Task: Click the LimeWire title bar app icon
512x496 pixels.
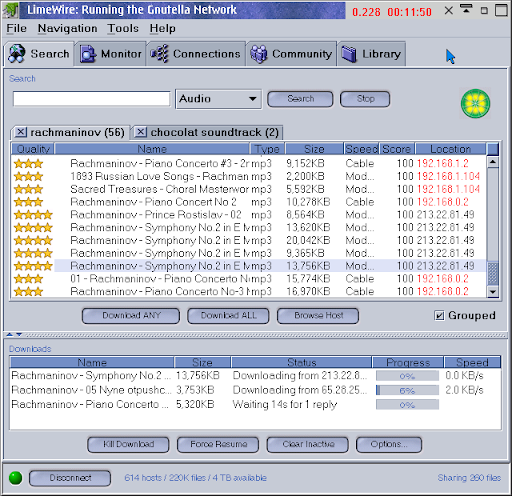Action: tap(10, 10)
